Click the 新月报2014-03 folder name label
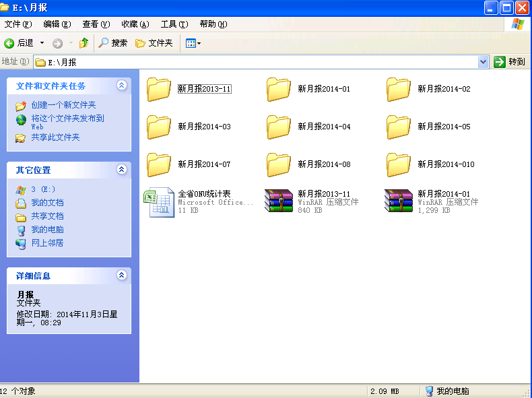This screenshot has width=532, height=398. 204,127
